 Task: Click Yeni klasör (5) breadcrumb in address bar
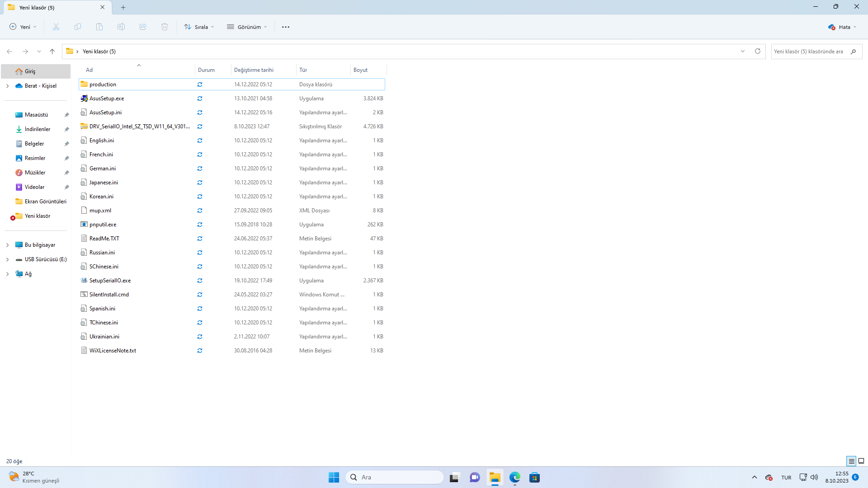99,52
